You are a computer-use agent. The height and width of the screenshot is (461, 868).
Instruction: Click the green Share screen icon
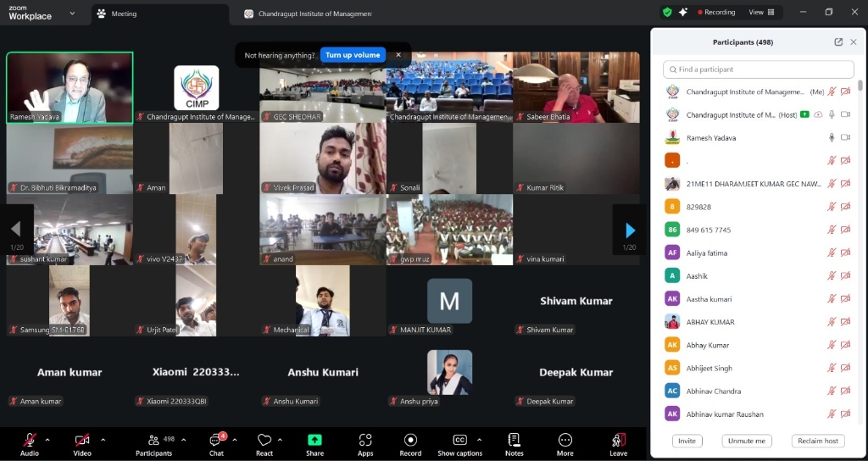pos(314,440)
